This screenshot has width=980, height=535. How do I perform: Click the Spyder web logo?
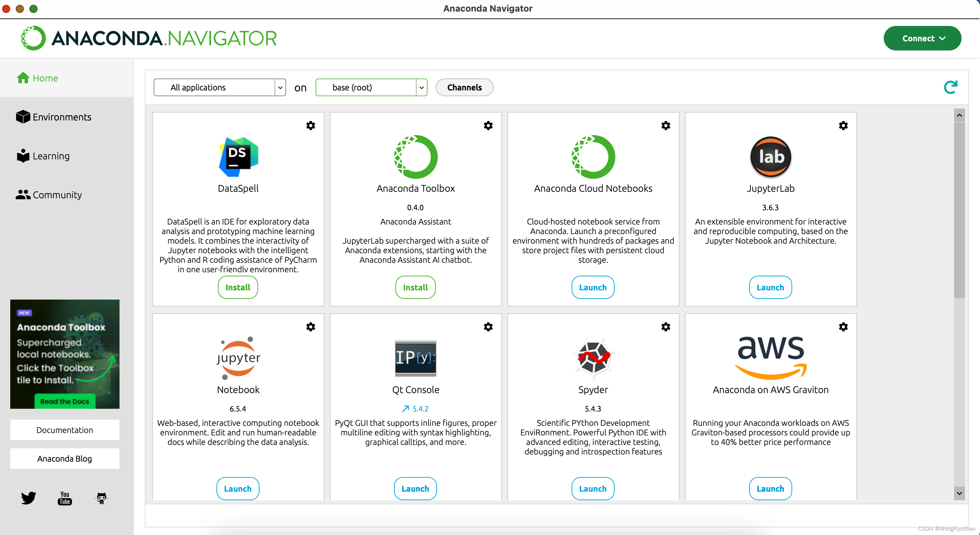click(x=593, y=358)
